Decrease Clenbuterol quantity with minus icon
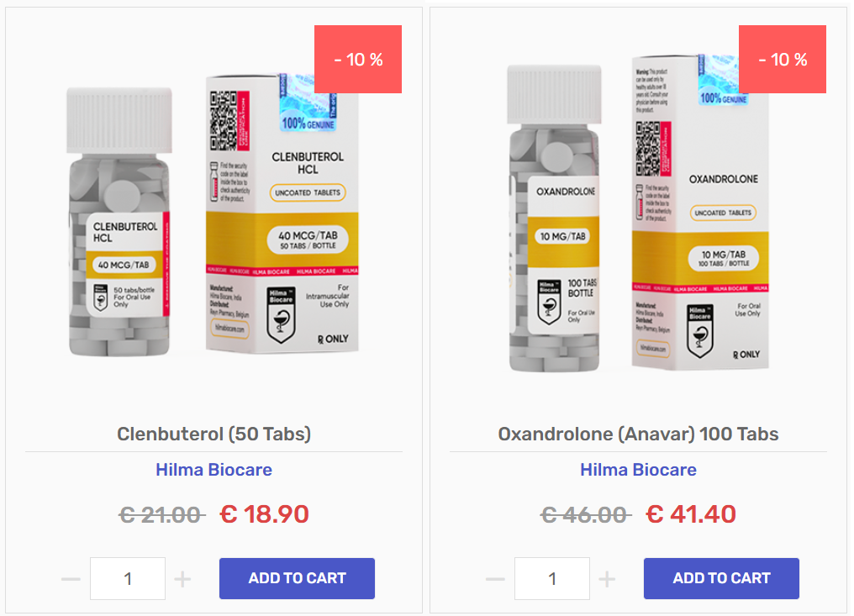854x616 pixels. 71,578
